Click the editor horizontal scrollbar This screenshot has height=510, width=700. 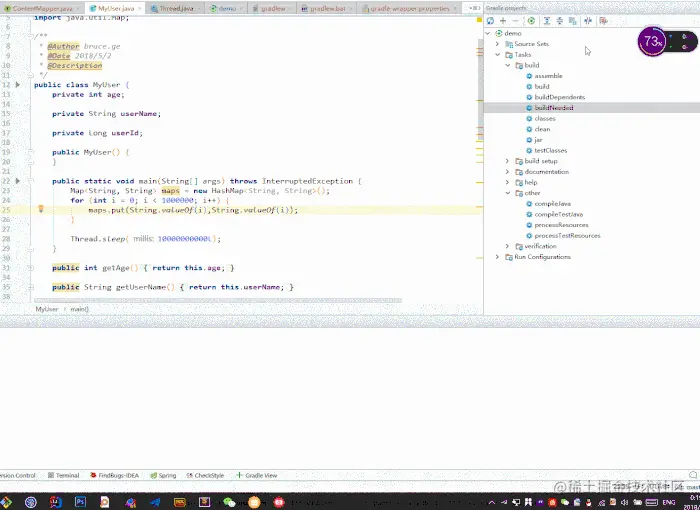tap(218, 301)
